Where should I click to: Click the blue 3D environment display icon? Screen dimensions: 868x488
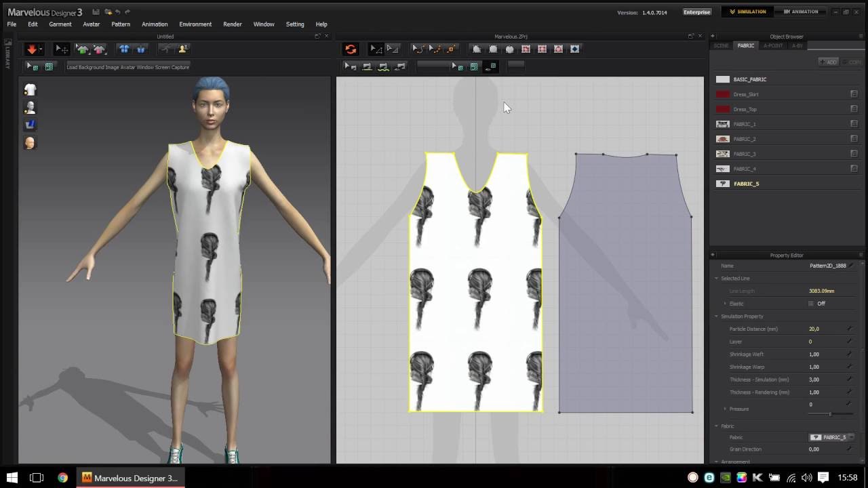30,125
